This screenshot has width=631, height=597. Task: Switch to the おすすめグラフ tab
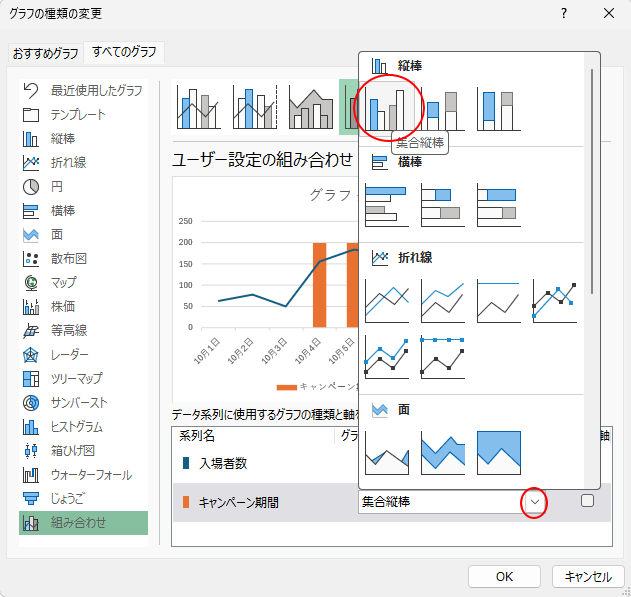[x=45, y=52]
